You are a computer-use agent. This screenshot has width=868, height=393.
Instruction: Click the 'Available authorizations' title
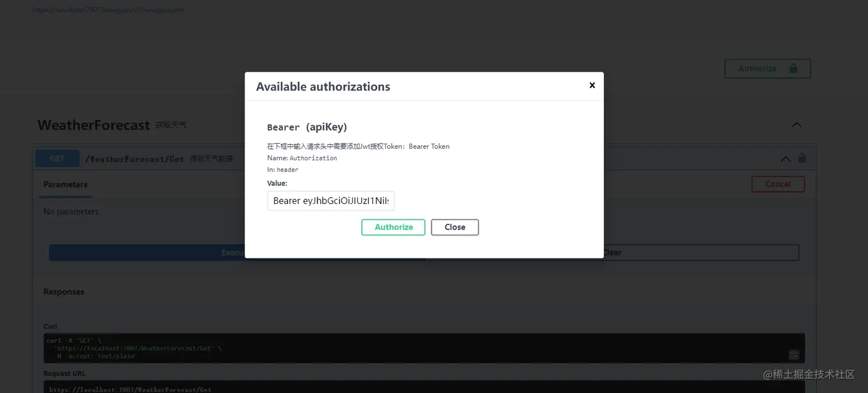323,87
